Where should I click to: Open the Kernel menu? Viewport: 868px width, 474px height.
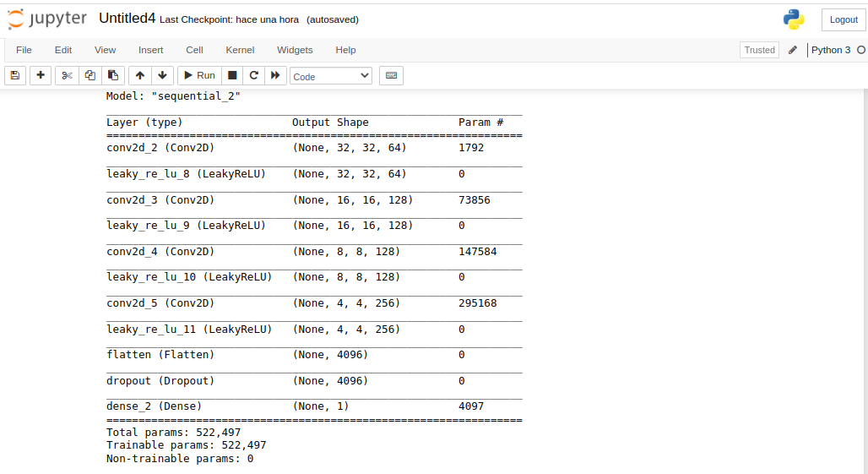pyautogui.click(x=240, y=50)
